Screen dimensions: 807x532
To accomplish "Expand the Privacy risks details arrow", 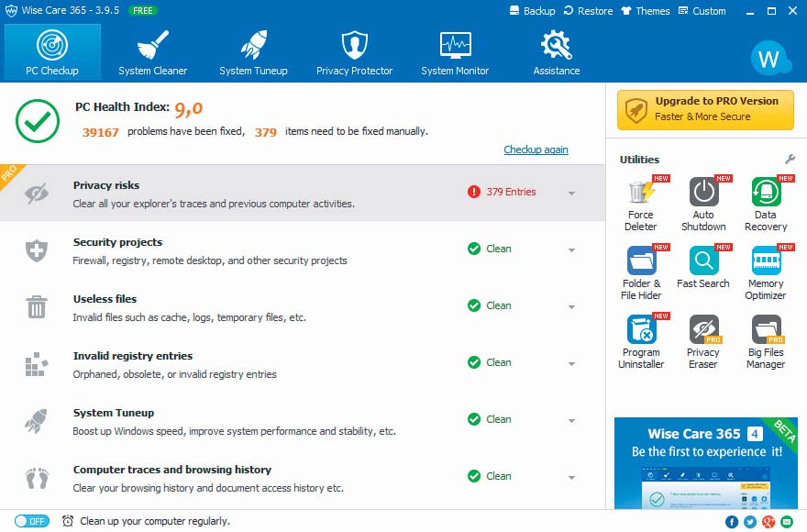I will [x=571, y=194].
